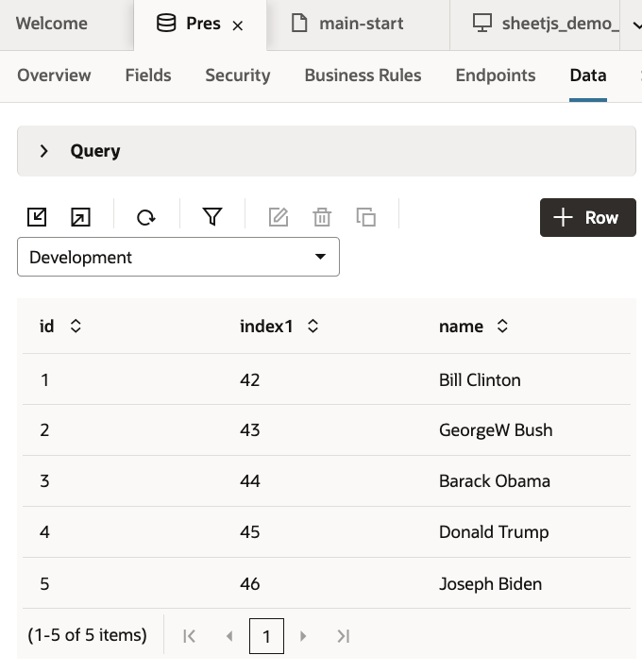This screenshot has width=642, height=672.
Task: Open the Development environment dropdown
Action: (x=178, y=257)
